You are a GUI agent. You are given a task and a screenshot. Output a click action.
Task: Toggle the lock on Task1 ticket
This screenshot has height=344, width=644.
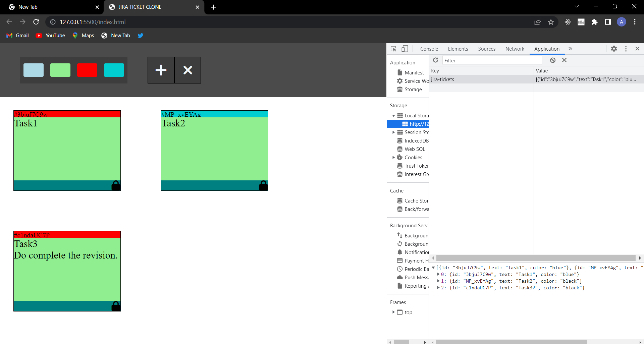tap(116, 185)
